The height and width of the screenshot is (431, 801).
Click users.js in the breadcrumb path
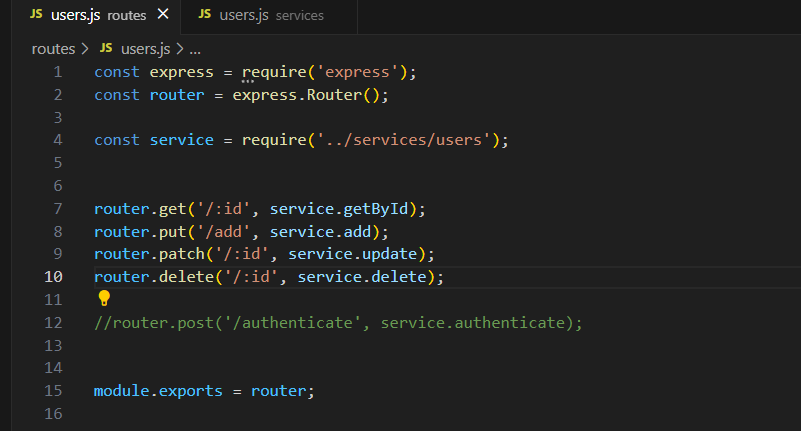145,49
